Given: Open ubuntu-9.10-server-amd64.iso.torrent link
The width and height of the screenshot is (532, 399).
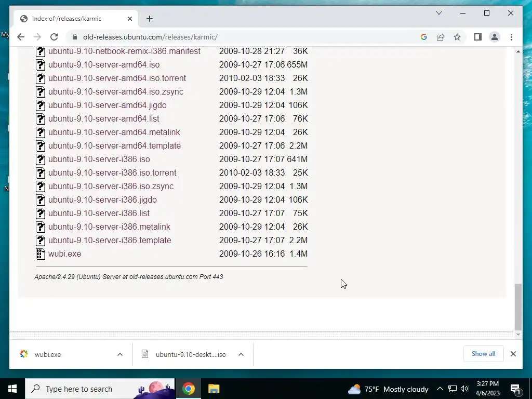Looking at the screenshot, I should (x=117, y=78).
